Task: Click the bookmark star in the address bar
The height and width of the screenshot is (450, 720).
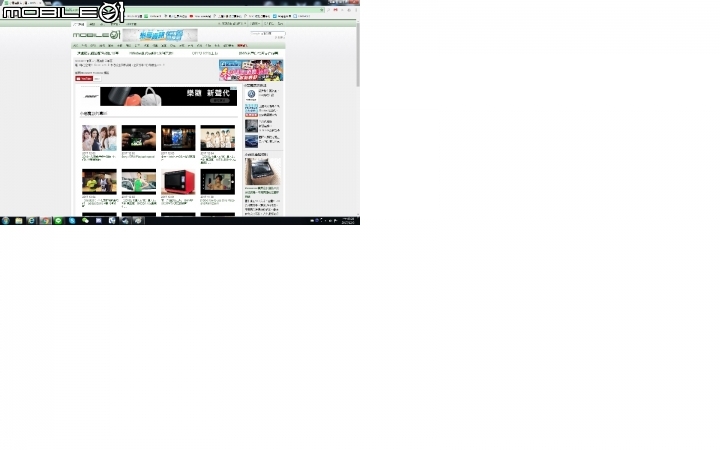Action: (x=322, y=10)
